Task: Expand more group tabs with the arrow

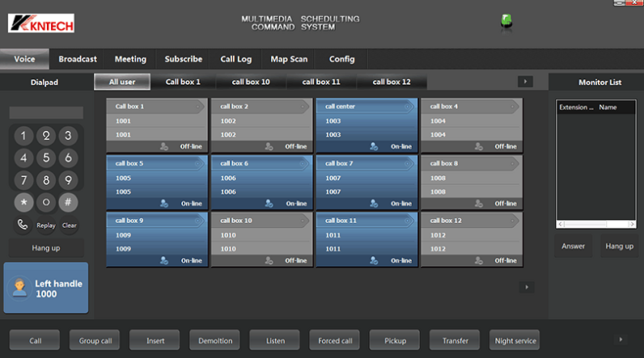Action: pos(525,82)
